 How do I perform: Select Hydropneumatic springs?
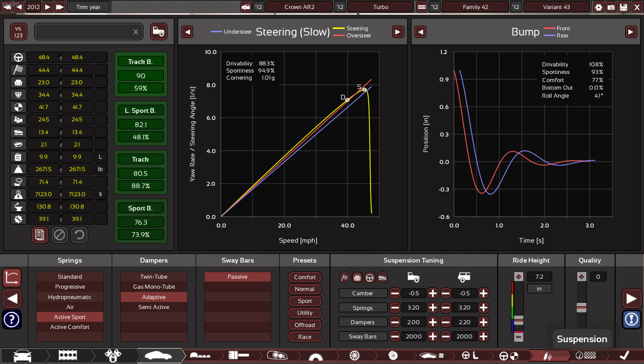(70, 297)
